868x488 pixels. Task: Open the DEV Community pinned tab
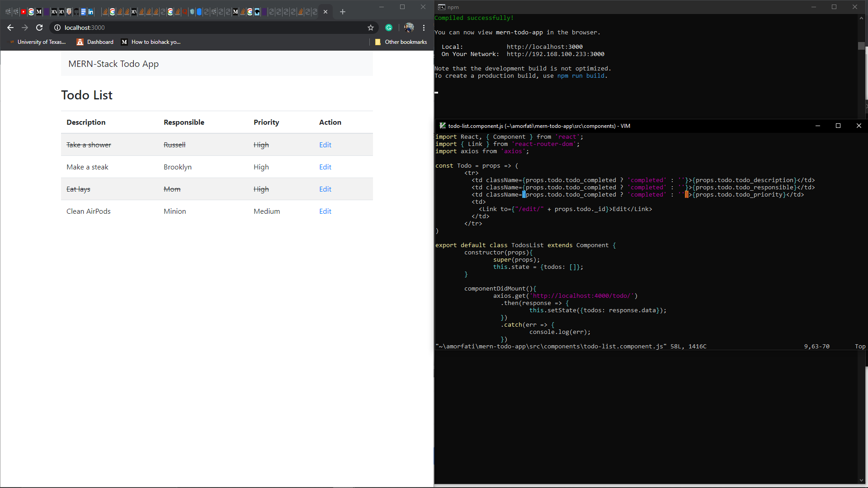coord(55,12)
